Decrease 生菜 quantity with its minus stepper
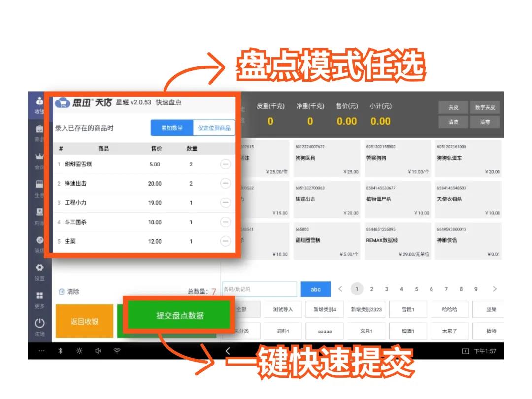Screen dimensions: 532x399 coord(225,242)
